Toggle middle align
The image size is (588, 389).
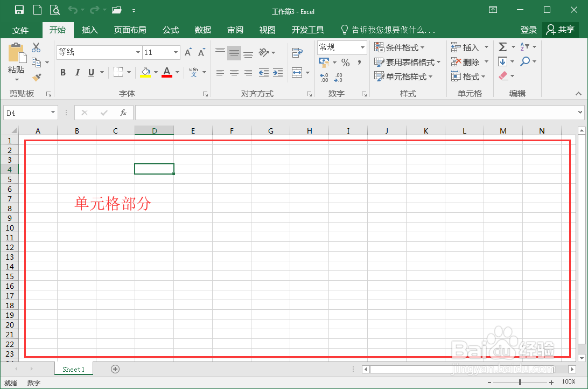click(234, 53)
